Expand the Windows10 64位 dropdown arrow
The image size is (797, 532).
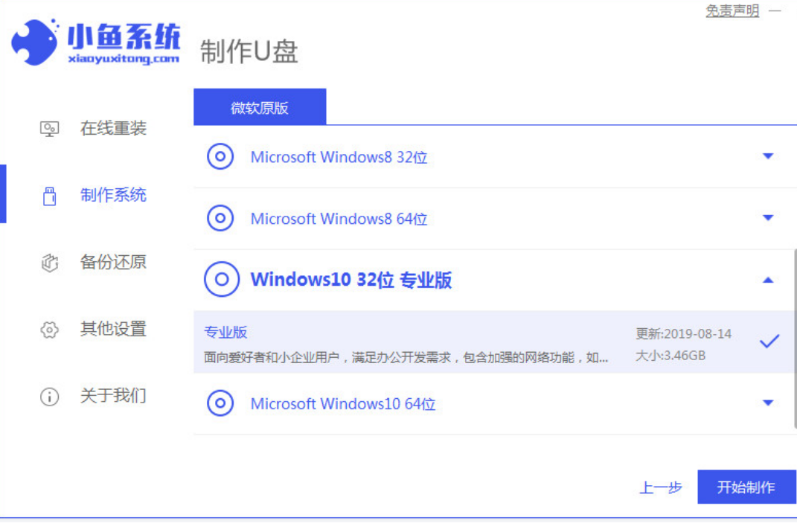pyautogui.click(x=768, y=403)
